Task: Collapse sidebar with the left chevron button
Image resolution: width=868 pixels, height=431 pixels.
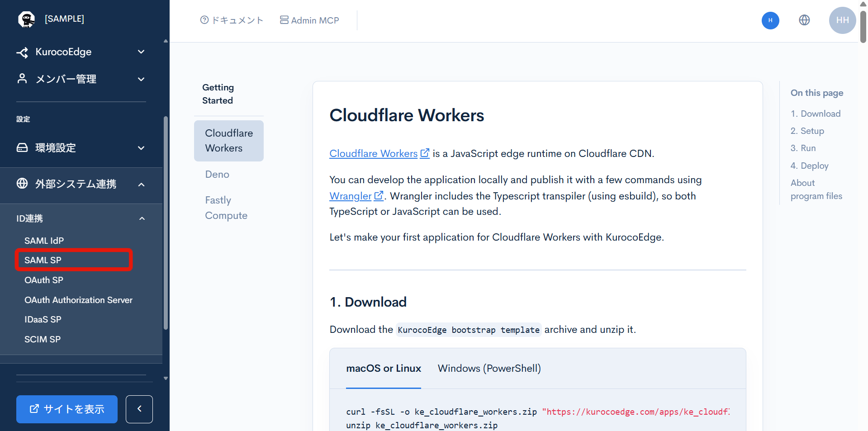Action: click(139, 409)
